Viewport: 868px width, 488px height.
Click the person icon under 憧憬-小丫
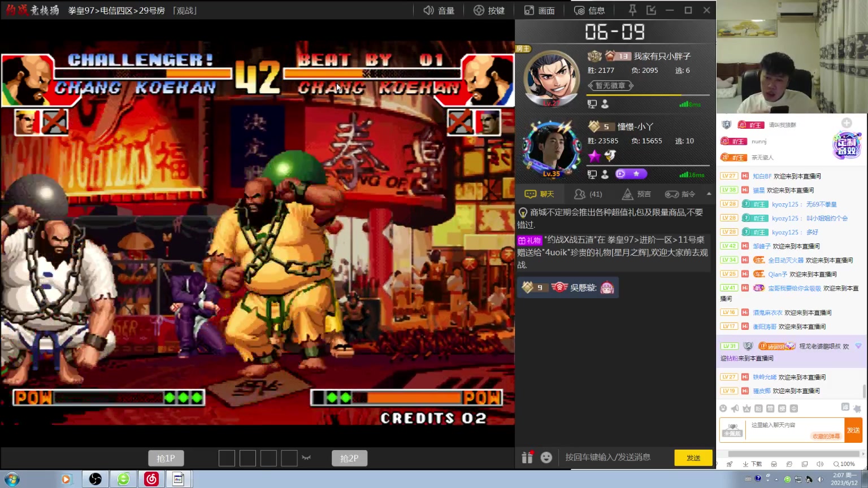coord(605,175)
